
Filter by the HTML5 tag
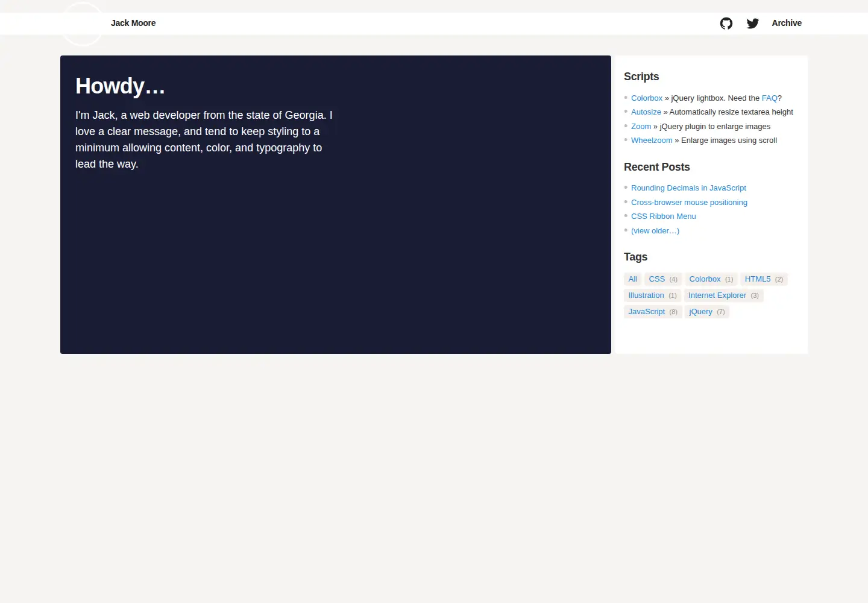point(764,279)
